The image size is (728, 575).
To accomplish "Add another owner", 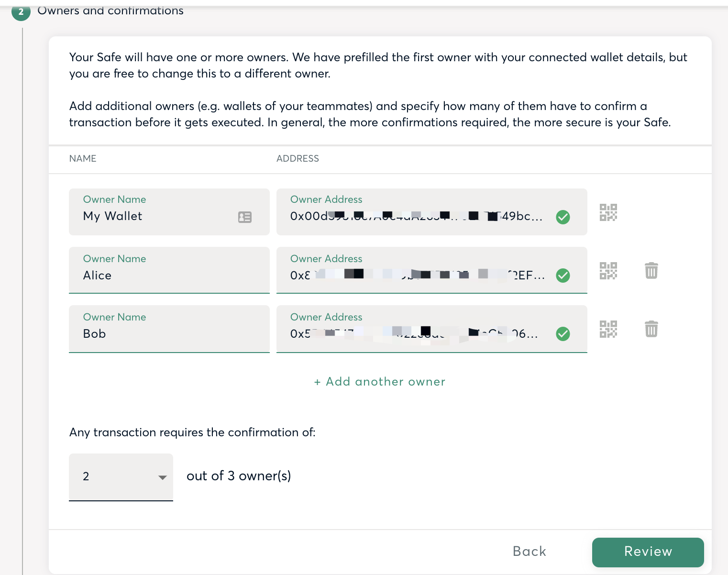I will (x=380, y=382).
